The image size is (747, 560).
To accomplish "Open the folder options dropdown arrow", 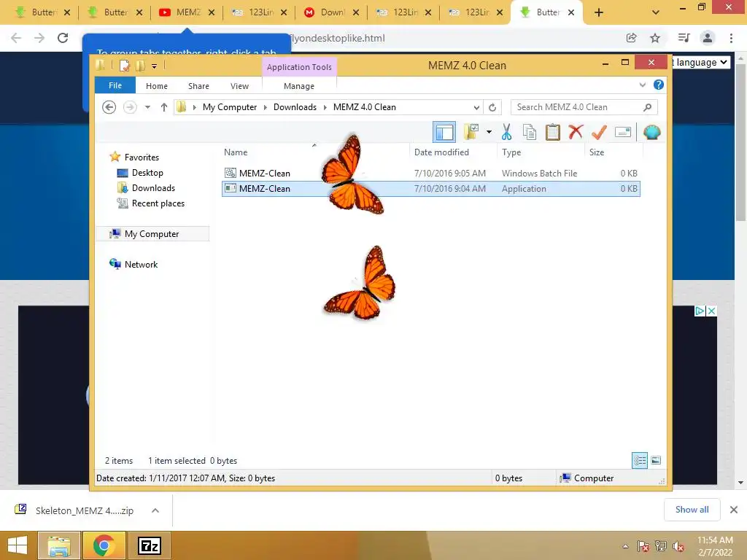I will coord(489,132).
